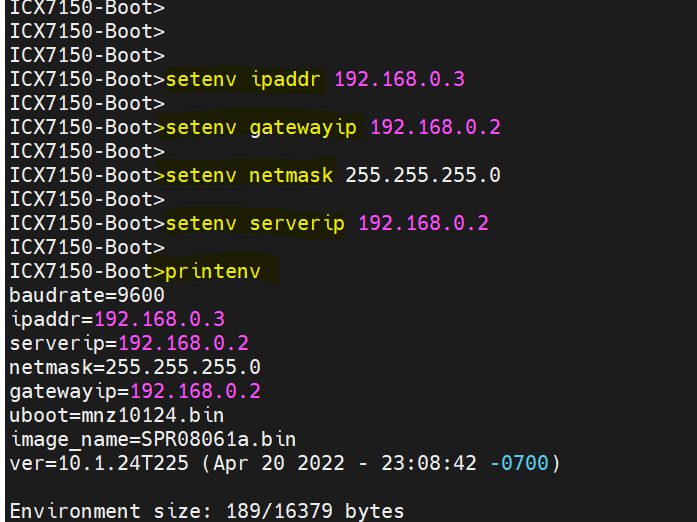Click 192.168.0.3 in the setenv ipaddr command

tap(399, 79)
